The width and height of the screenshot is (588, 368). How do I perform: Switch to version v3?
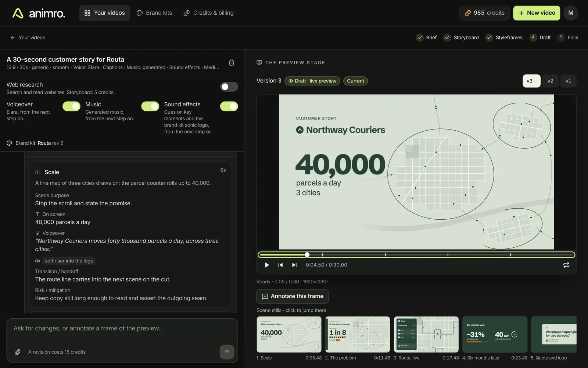tap(531, 81)
